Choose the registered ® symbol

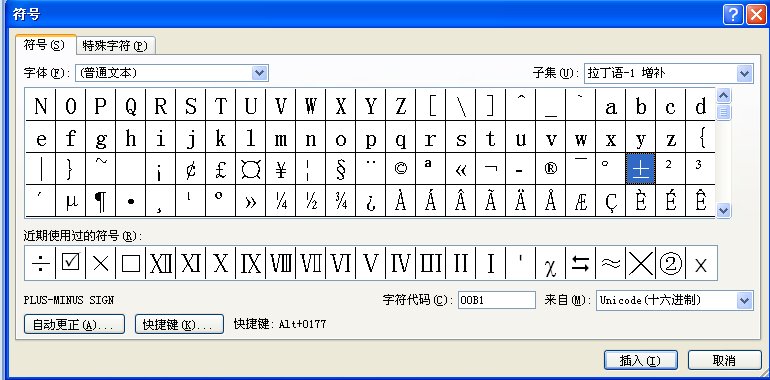[x=550, y=168]
